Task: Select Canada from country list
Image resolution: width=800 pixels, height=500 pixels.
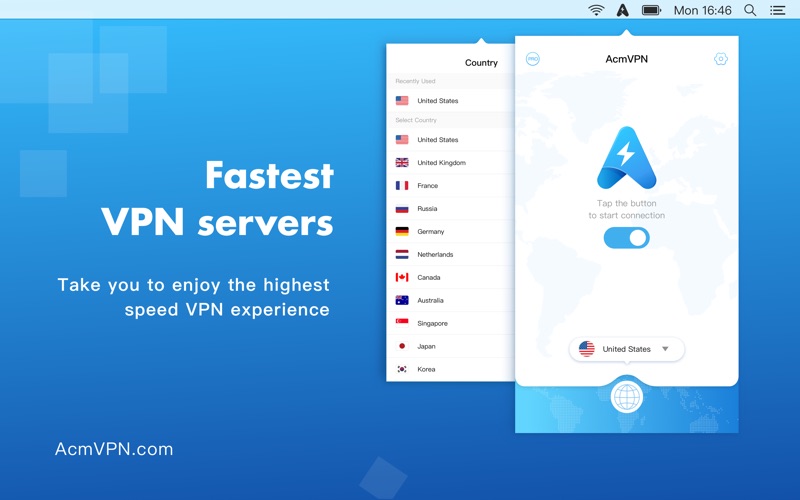Action: (451, 277)
